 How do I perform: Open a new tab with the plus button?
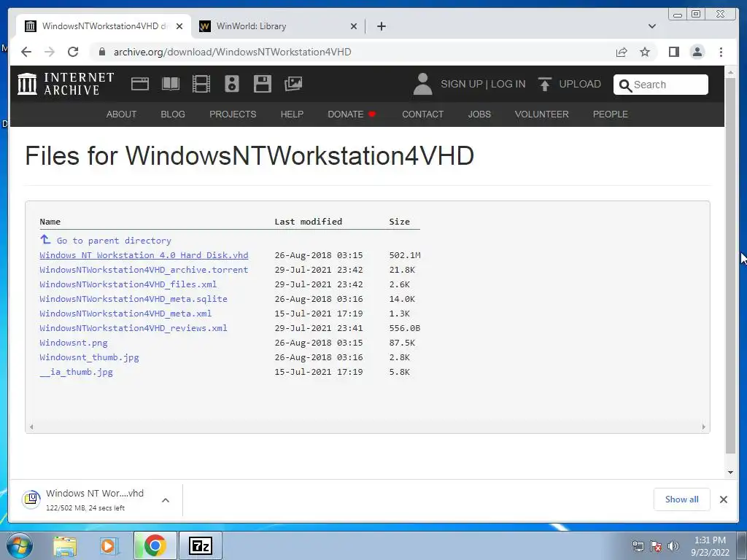381,26
